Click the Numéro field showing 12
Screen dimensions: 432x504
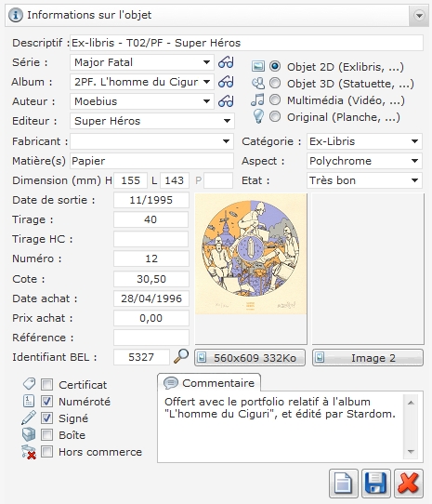coord(151,259)
